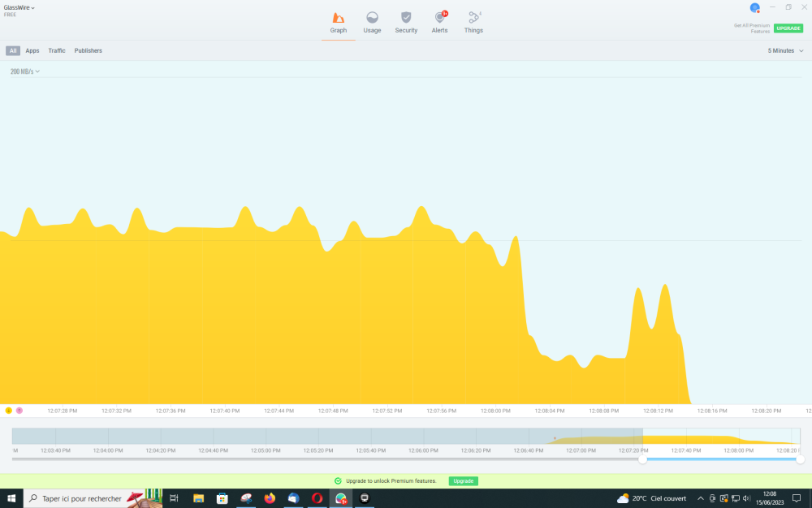
Task: Show hidden system tray icons
Action: tap(700, 498)
